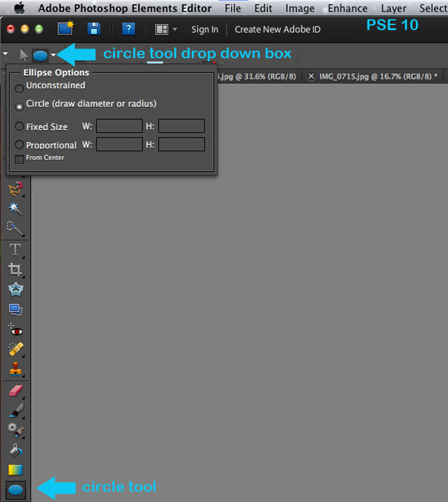Create a new blank file icon
This screenshot has height=502, width=448.
coord(65,28)
